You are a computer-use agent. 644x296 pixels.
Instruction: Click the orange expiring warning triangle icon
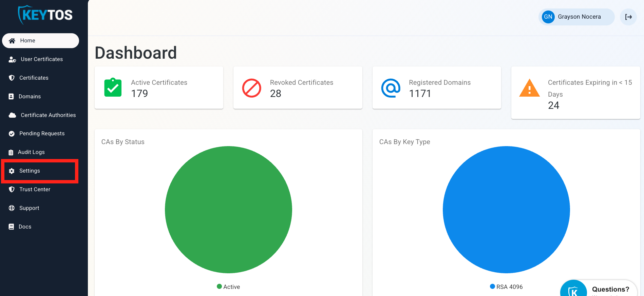[x=529, y=88]
